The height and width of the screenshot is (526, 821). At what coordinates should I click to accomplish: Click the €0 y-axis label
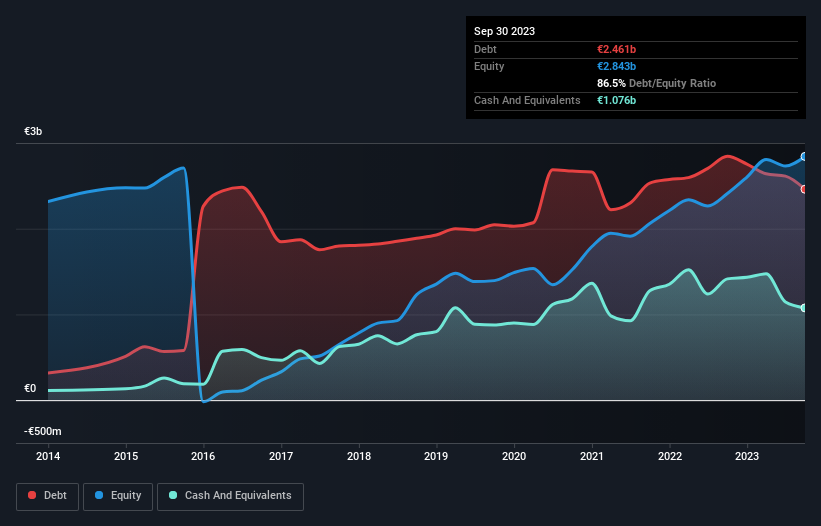(30, 388)
